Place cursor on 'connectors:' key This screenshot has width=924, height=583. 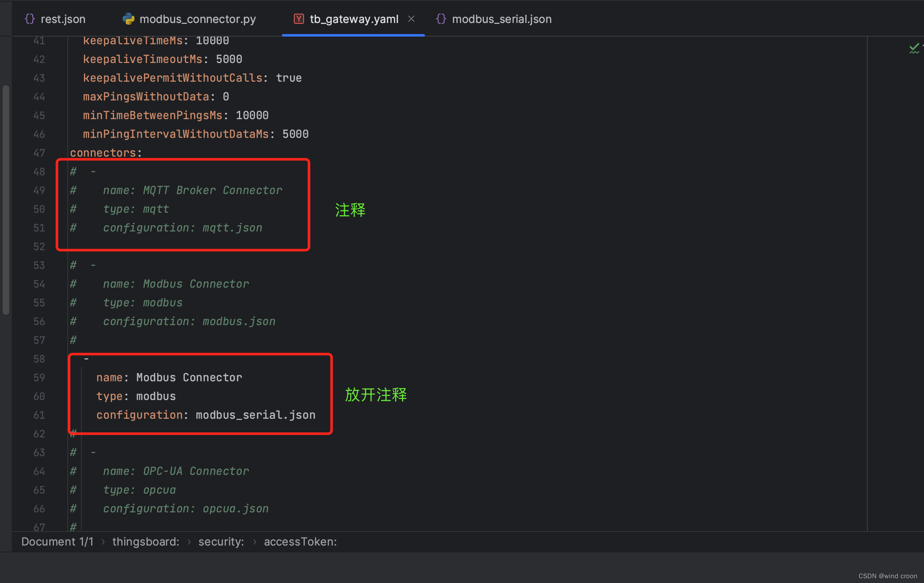point(106,153)
